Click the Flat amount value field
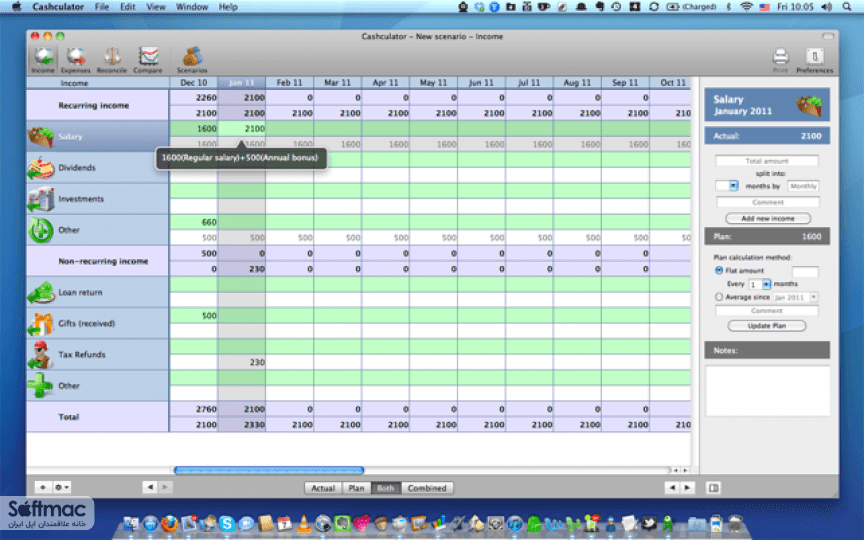This screenshot has width=864, height=540. pos(805,271)
